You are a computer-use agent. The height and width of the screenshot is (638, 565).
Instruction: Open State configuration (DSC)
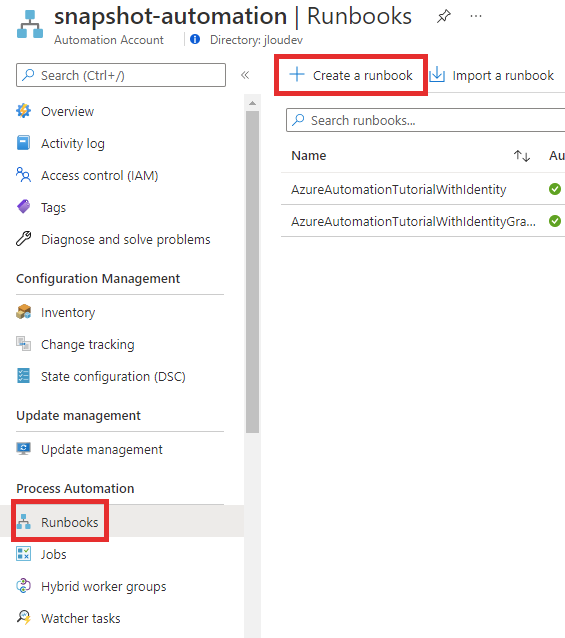pos(113,377)
